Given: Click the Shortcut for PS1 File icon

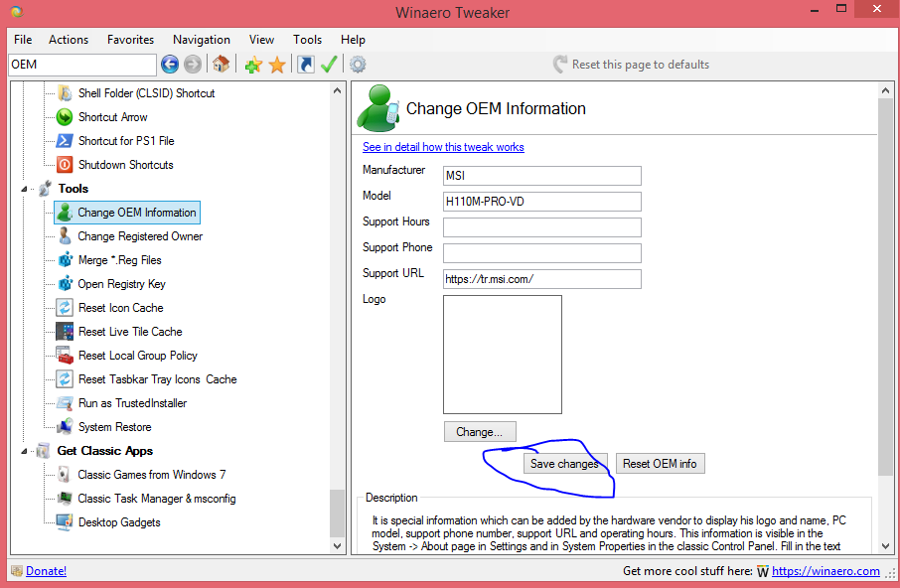Looking at the screenshot, I should (x=65, y=141).
